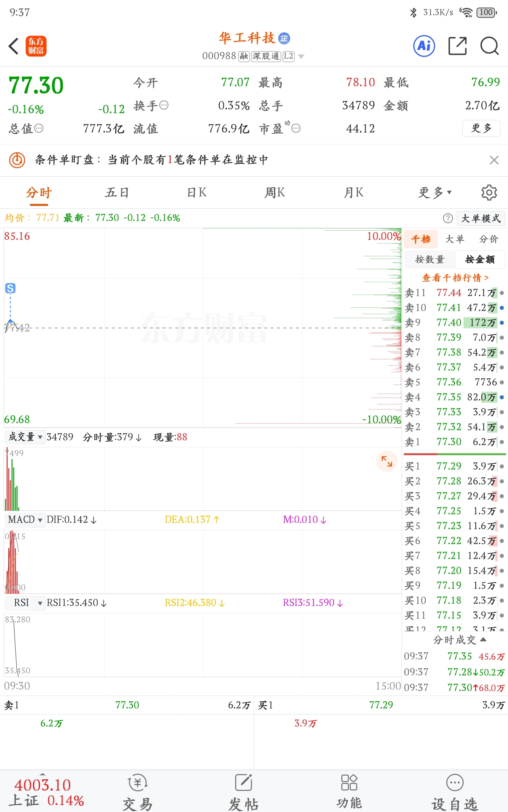Viewport: 508px width, 812px height.
Task: Tap the dot beside 卖9 row
Action: click(x=502, y=323)
